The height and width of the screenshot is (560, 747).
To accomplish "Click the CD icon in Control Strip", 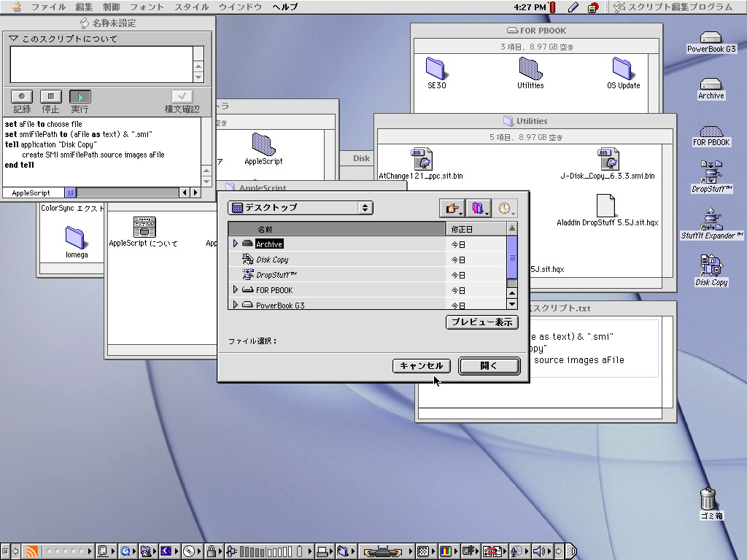I will point(189,551).
